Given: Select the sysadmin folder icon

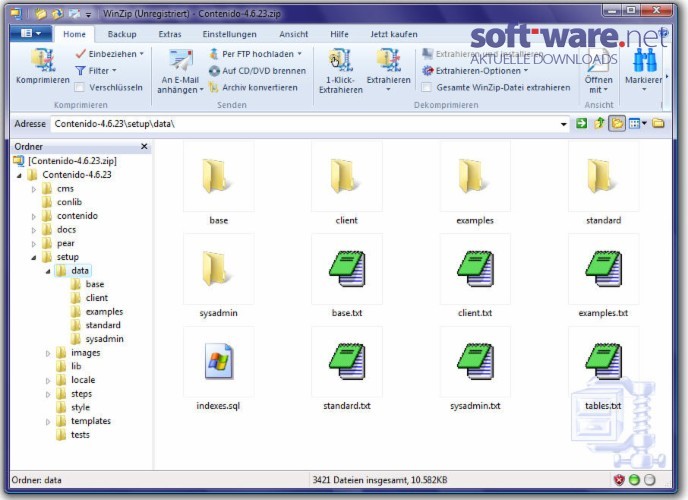Looking at the screenshot, I should [x=218, y=269].
